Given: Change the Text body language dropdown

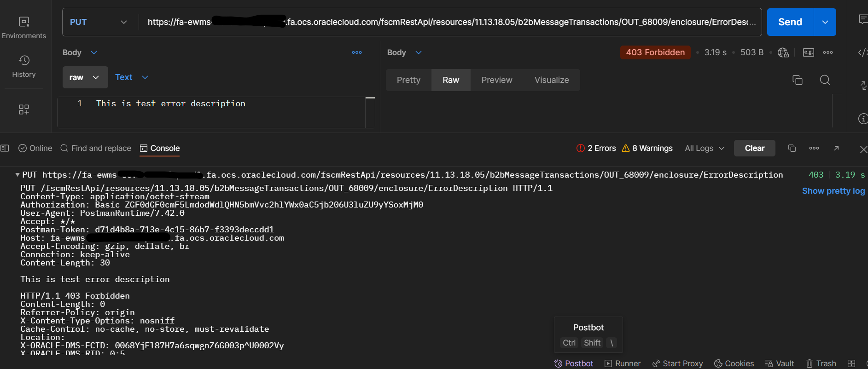Looking at the screenshot, I should (x=132, y=77).
